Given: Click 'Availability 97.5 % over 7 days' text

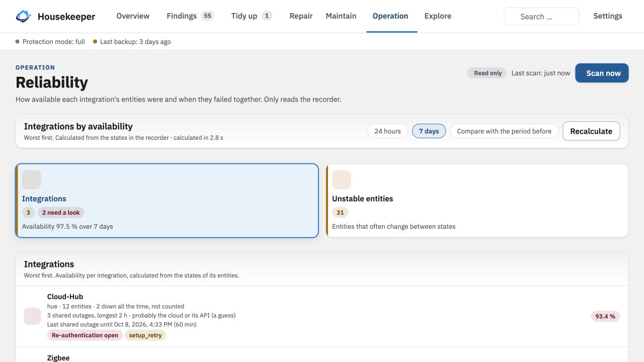Looking at the screenshot, I should (67, 226).
